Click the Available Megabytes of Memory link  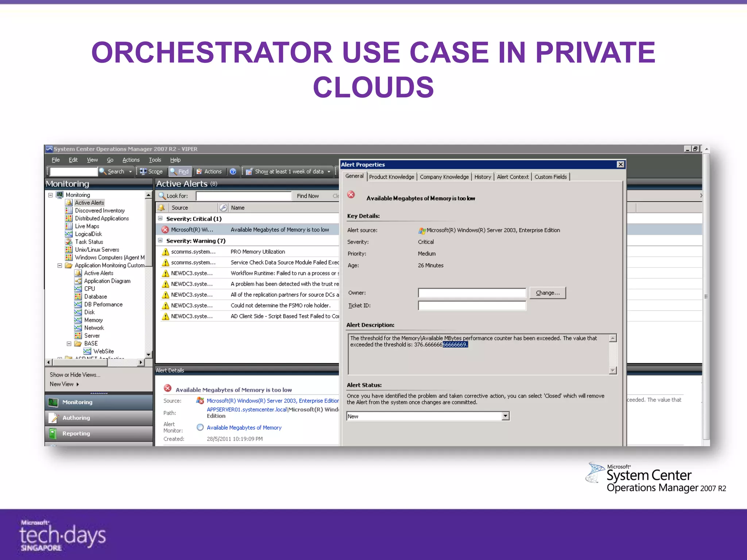coord(244,428)
